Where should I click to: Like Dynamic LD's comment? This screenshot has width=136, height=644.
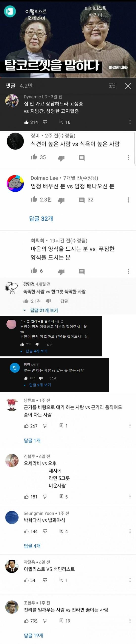coord(26,122)
